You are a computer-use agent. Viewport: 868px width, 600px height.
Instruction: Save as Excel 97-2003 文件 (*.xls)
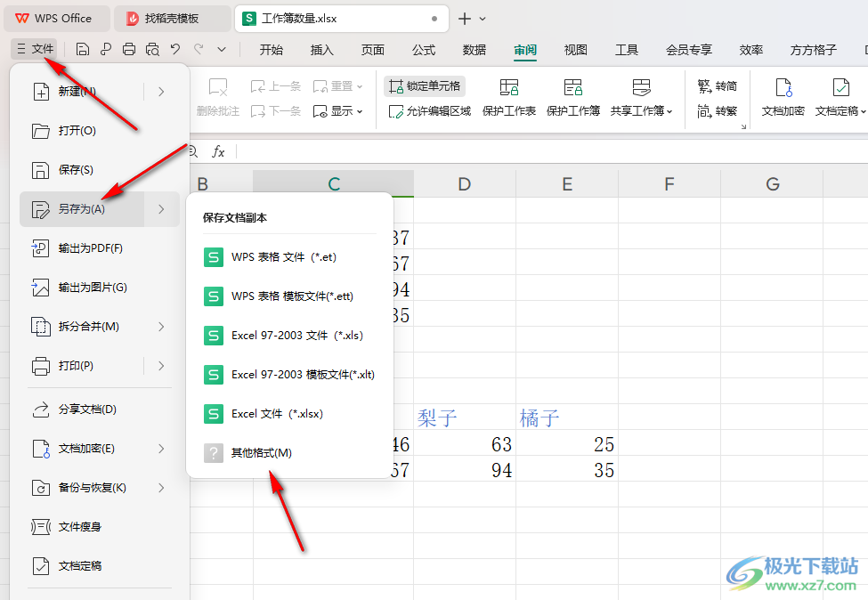[x=289, y=336]
